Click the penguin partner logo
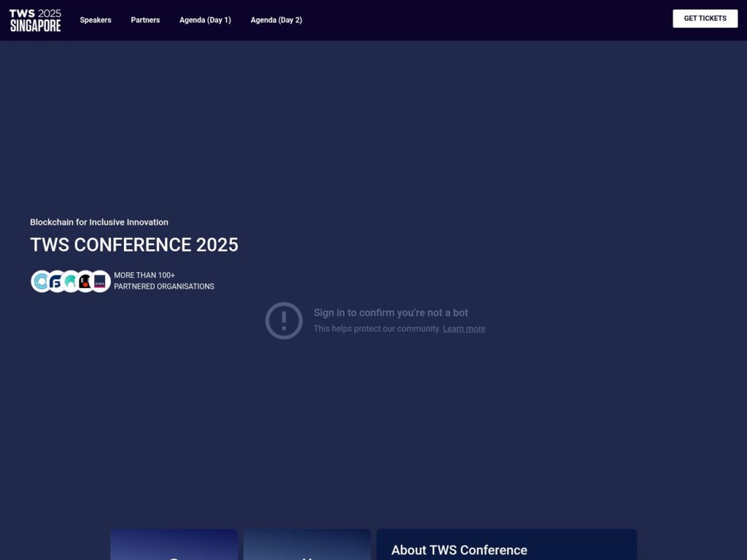Image resolution: width=747 pixels, height=560 pixels. click(x=84, y=281)
